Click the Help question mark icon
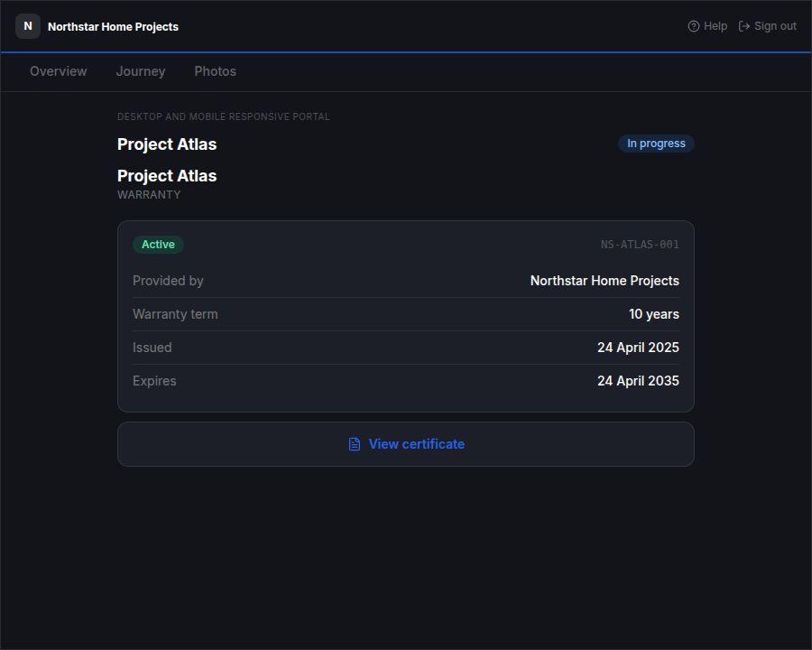This screenshot has height=650, width=812. (x=694, y=26)
